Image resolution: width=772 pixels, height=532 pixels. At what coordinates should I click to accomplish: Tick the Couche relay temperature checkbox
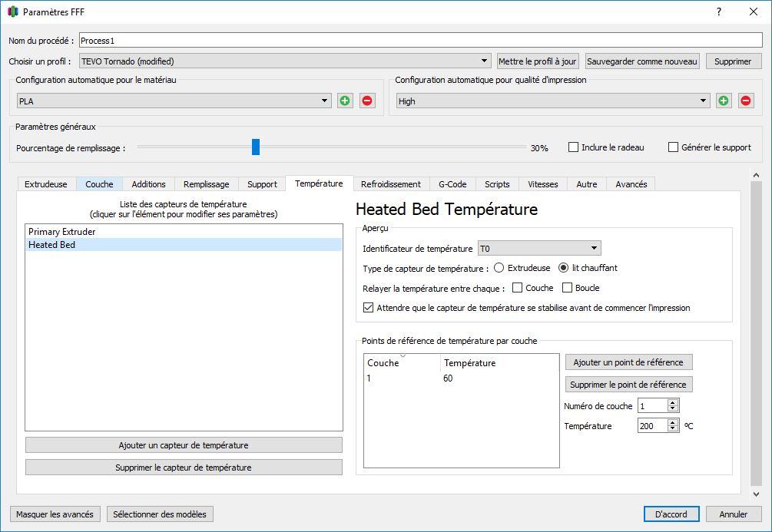[517, 287]
